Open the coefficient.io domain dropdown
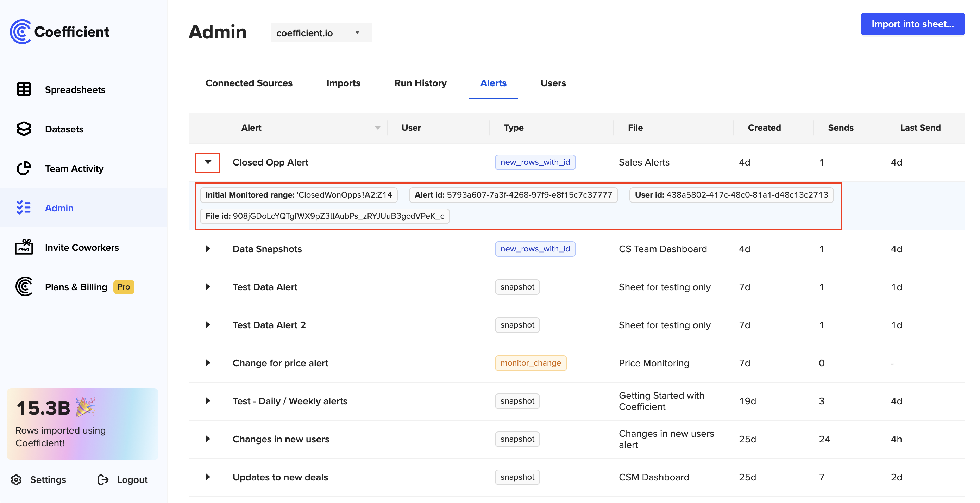This screenshot has width=980, height=503. coord(321,33)
